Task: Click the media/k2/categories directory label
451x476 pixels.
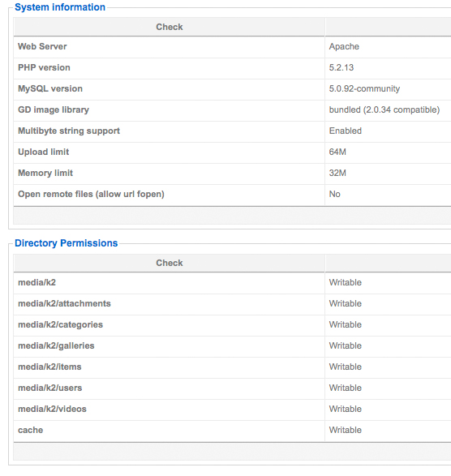Action: pos(61,324)
